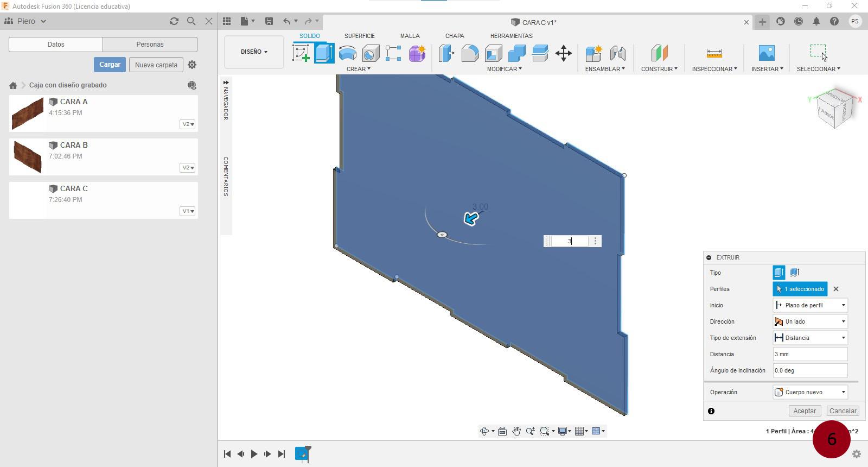
Task: Select the Pan hand tool
Action: pos(516,431)
